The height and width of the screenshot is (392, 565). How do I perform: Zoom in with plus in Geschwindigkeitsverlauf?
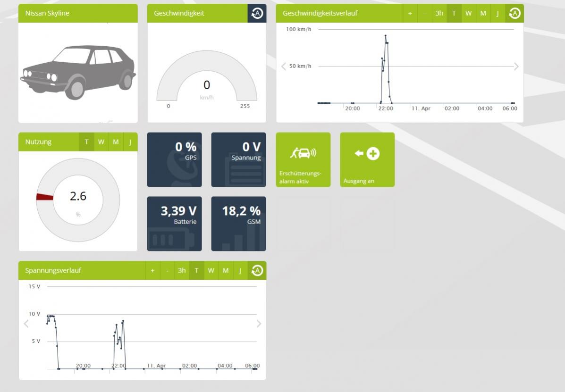pyautogui.click(x=410, y=13)
